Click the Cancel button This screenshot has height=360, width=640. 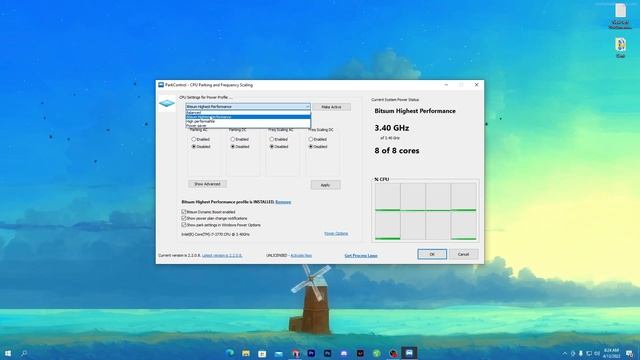coord(463,254)
